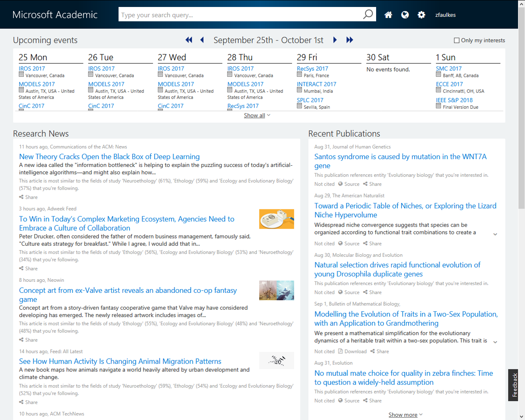The width and height of the screenshot is (525, 420).
Task: Share the Lizard Niche Hypervolume publication
Action: tap(372, 243)
